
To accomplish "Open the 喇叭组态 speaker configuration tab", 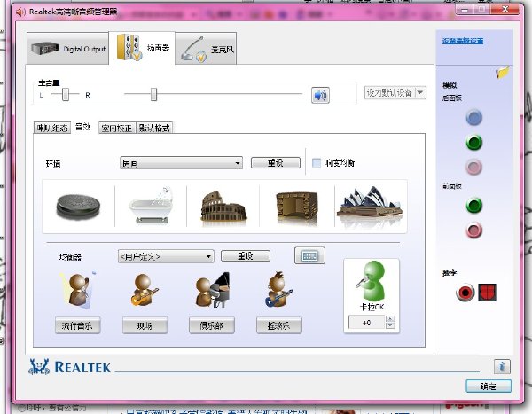I will 52,128.
